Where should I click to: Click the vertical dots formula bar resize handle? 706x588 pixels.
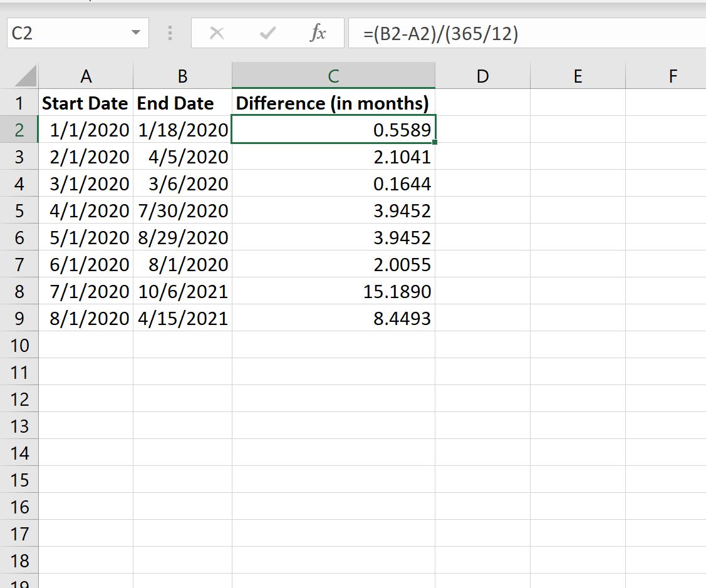(x=170, y=34)
